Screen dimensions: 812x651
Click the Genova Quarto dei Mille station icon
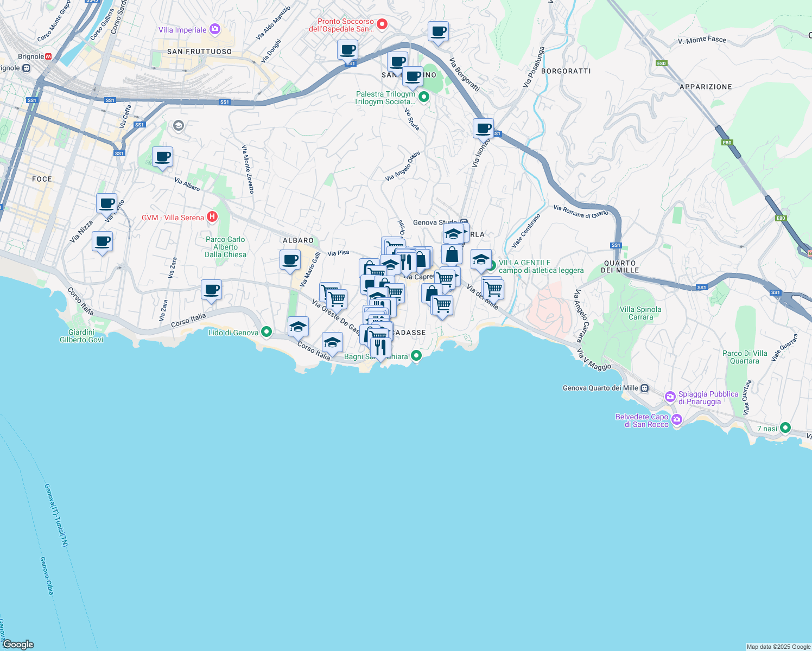click(x=644, y=388)
